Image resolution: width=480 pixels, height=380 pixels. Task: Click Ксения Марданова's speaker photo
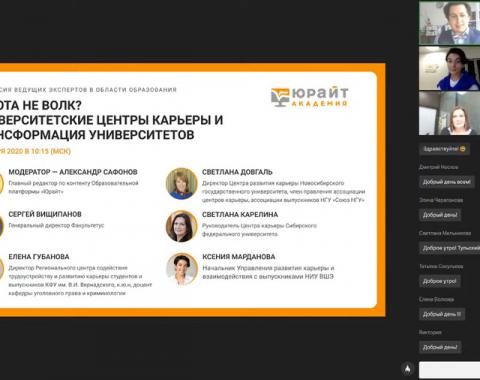click(x=182, y=269)
